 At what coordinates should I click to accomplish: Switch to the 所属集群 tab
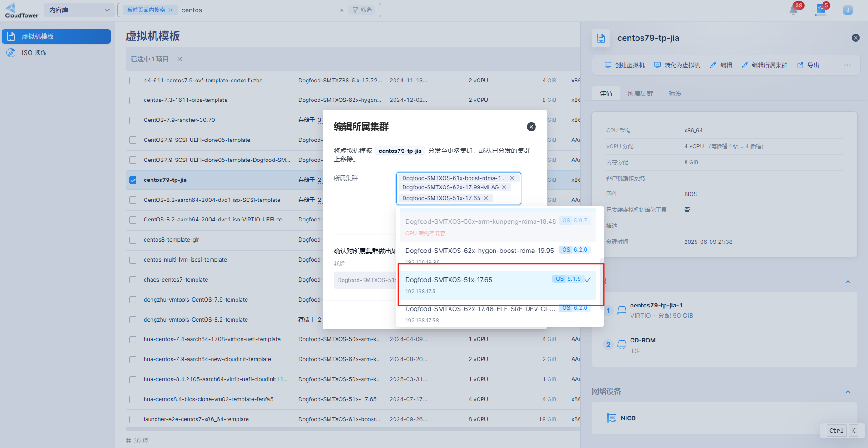640,93
